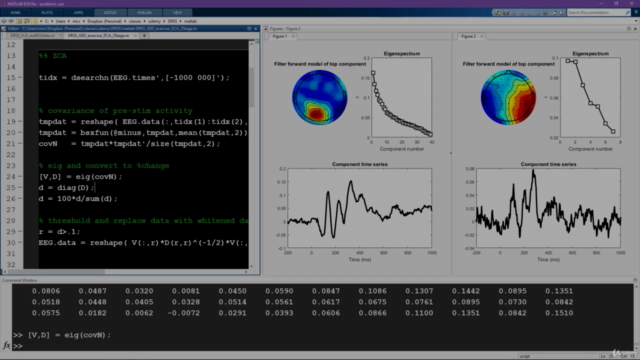
Task: Expand the dropdown arrow before Dropbox (Personal)
Action: [x=85, y=21]
